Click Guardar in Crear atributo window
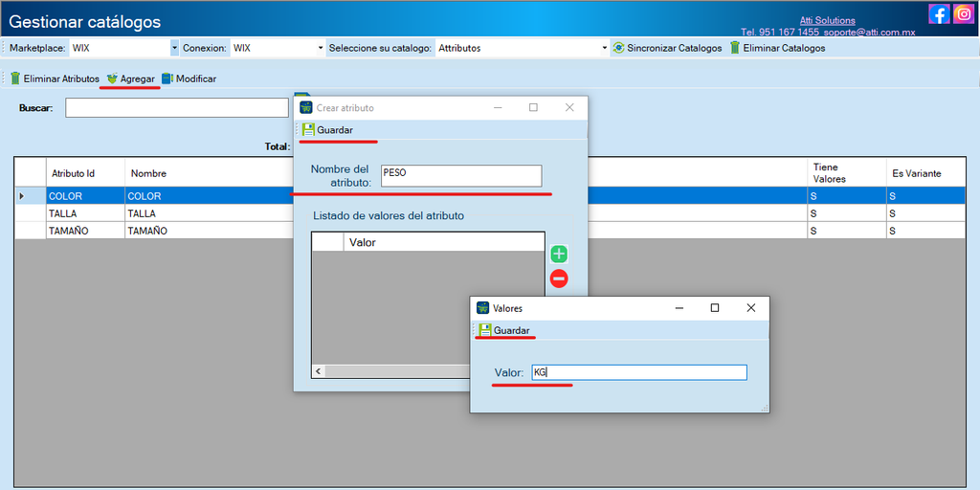The height and width of the screenshot is (490, 980). point(335,130)
